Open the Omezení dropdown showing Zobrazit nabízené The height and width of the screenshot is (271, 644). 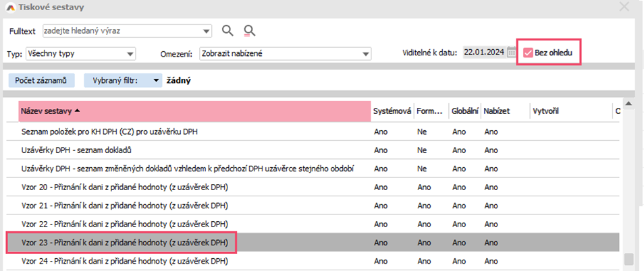click(x=365, y=54)
